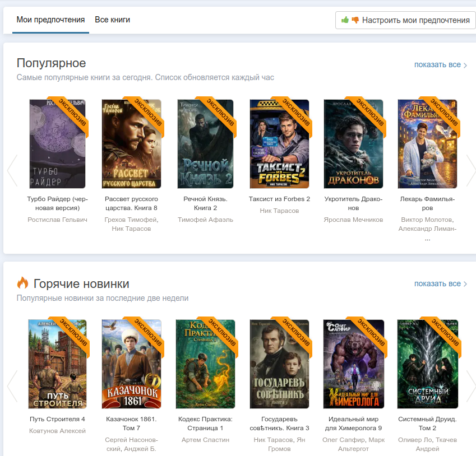
Task: Click title Укротитель Драконов
Action: pyautogui.click(x=353, y=203)
